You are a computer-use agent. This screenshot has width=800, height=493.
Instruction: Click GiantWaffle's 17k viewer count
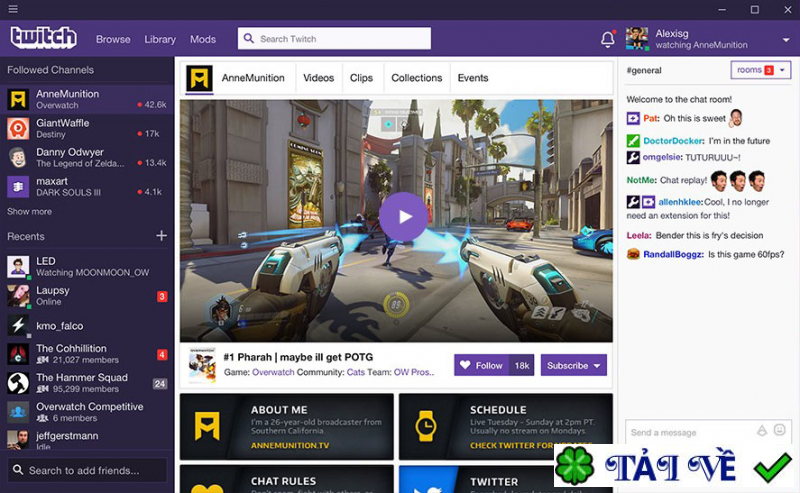point(152,134)
